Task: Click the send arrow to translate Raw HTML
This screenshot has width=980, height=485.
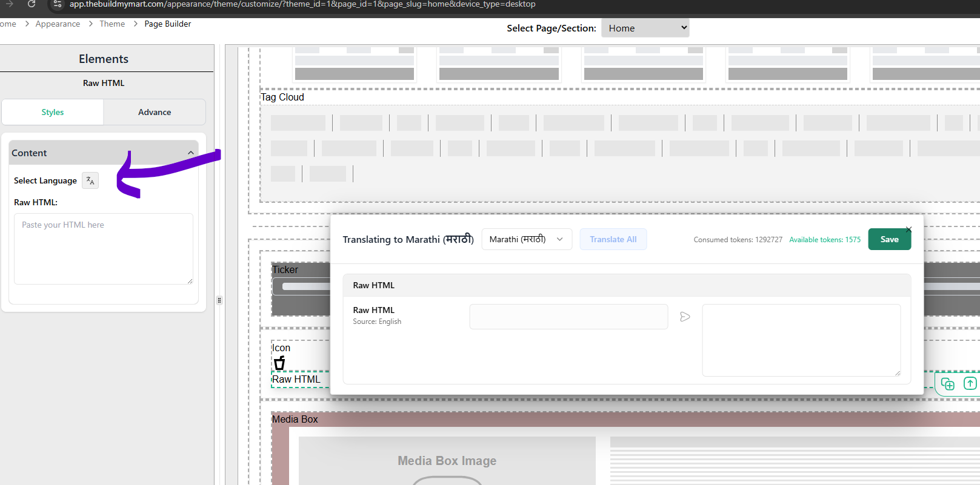Action: click(685, 317)
